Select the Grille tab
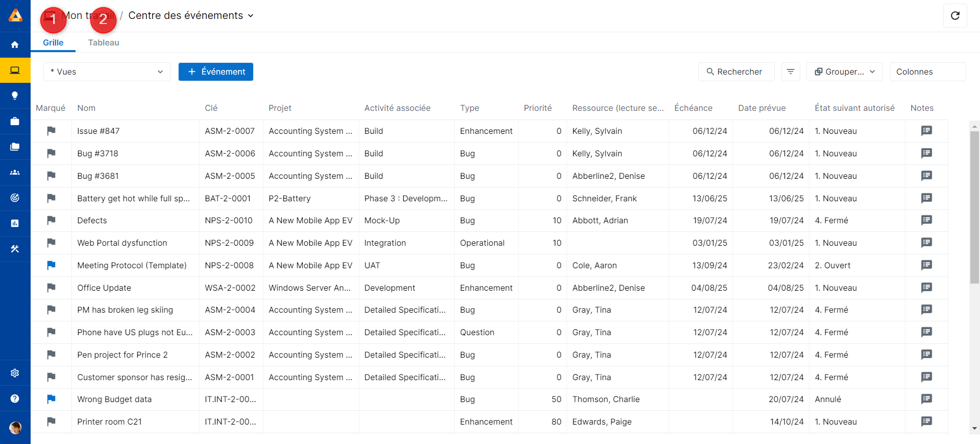980x444 pixels. coord(53,43)
